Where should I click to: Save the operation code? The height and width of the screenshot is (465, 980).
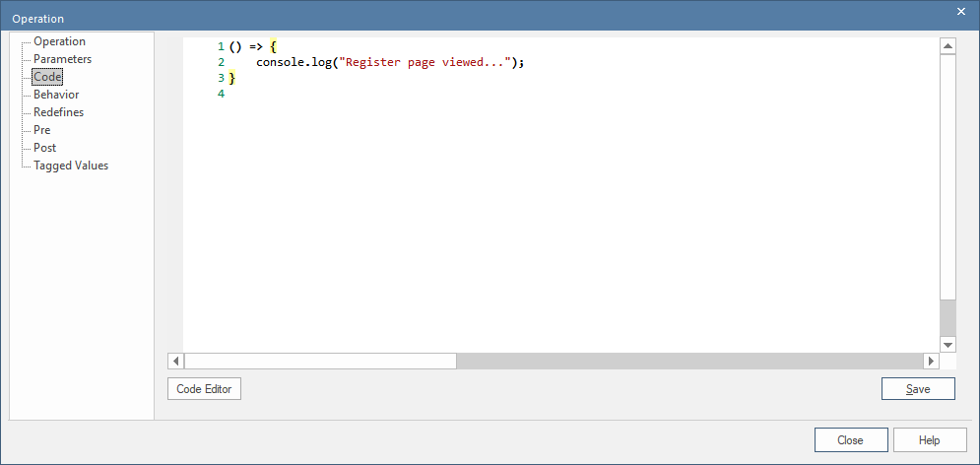(918, 389)
